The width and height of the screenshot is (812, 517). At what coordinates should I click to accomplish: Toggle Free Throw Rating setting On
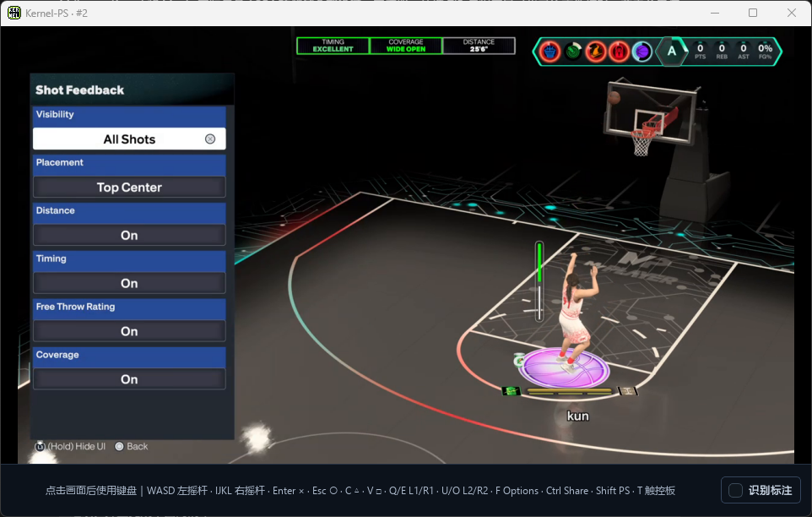(x=129, y=331)
